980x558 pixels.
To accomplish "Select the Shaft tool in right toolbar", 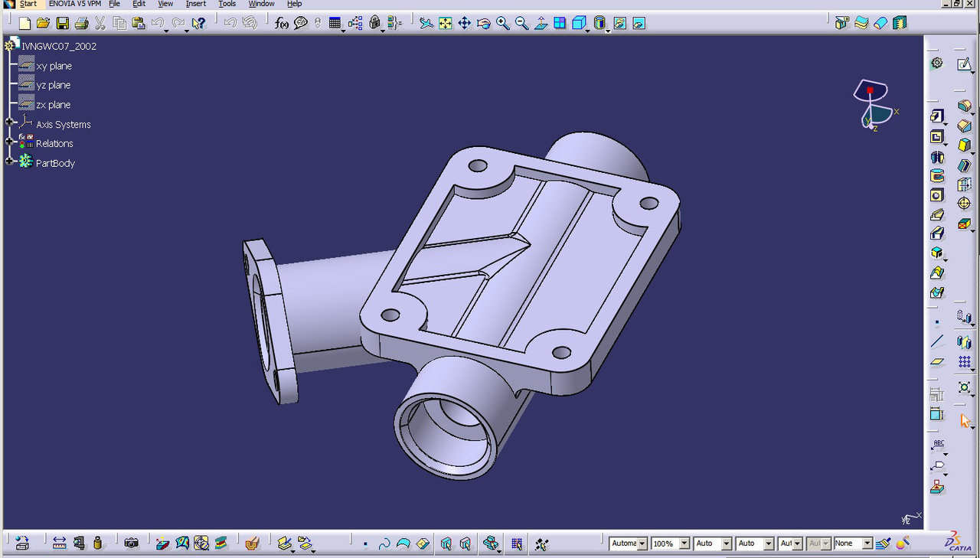I will tap(937, 156).
